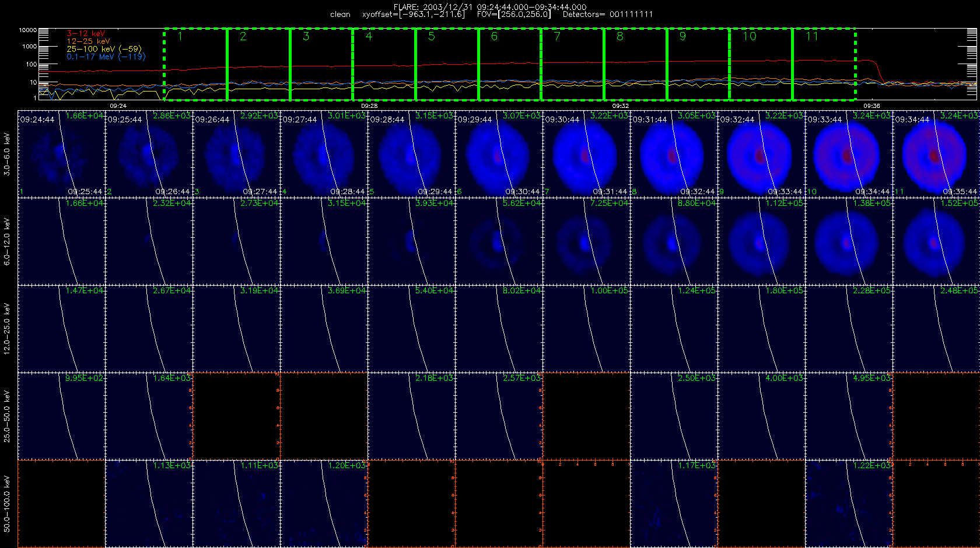Click the orange '12-25 keV' legend entry

point(88,41)
